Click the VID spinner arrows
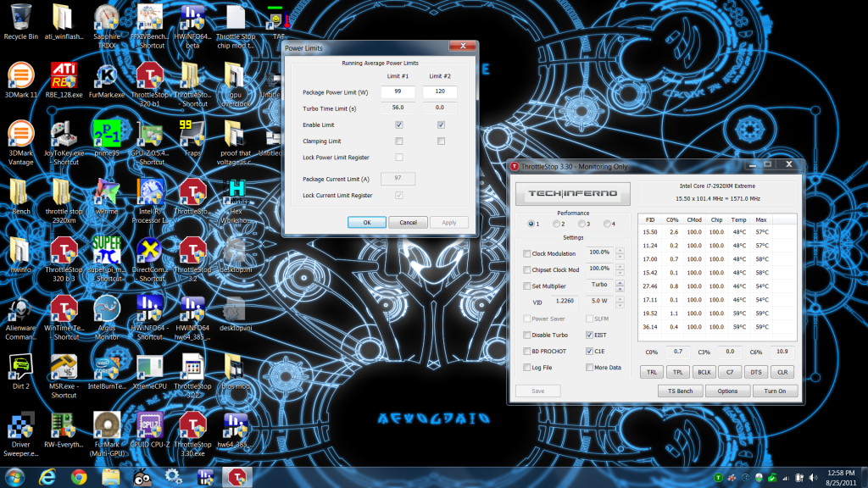 pyautogui.click(x=620, y=302)
